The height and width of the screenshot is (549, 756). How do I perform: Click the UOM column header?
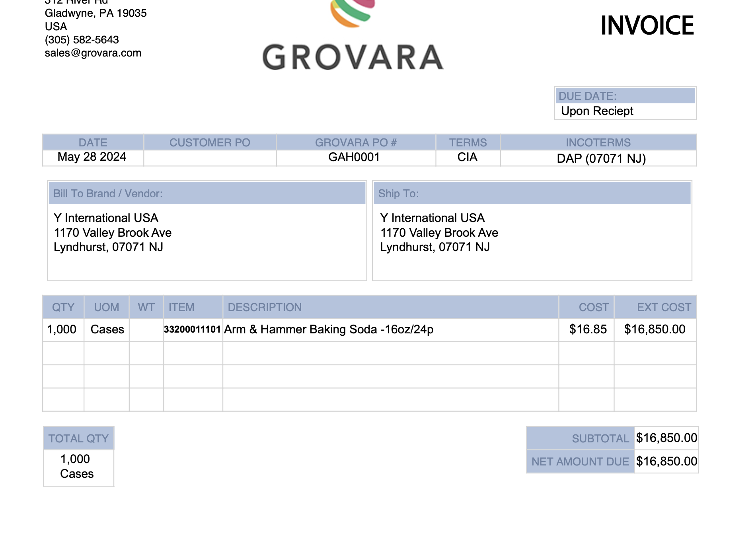[106, 307]
